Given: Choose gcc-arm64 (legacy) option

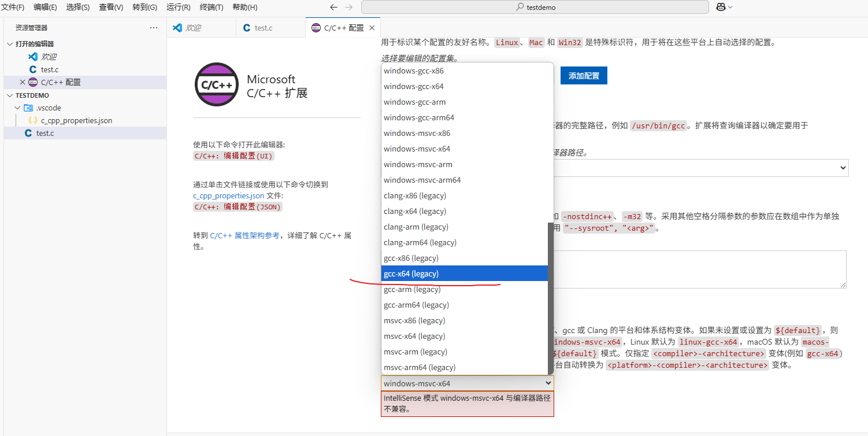Looking at the screenshot, I should 465,305.
